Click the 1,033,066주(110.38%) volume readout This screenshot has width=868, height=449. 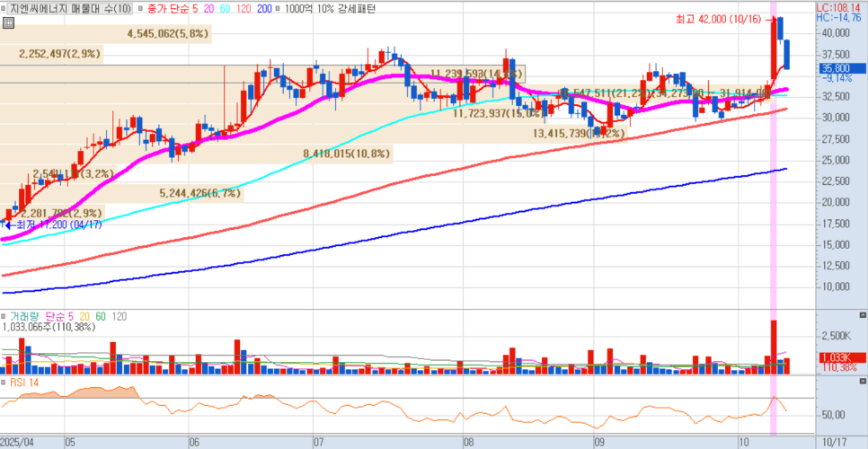coord(49,327)
